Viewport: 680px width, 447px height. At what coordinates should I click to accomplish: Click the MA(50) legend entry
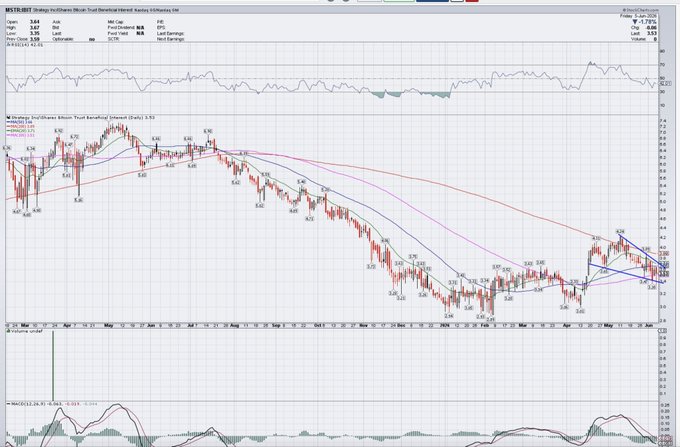click(18, 122)
